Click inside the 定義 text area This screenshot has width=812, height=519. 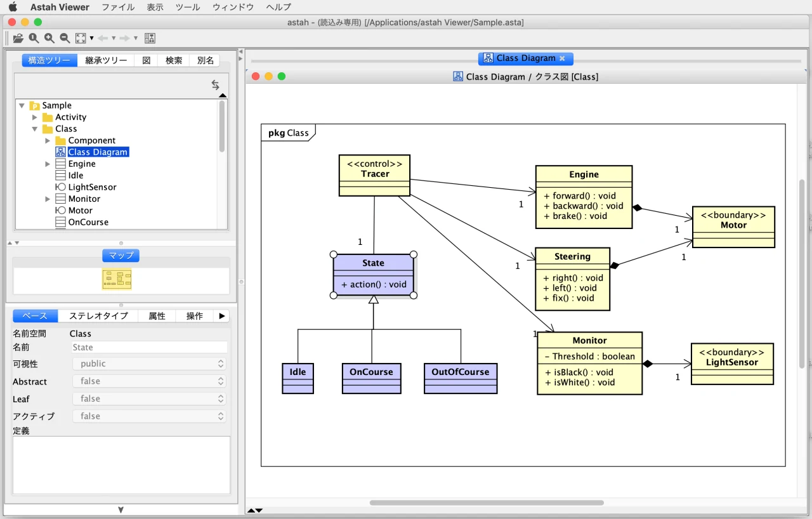pyautogui.click(x=121, y=465)
